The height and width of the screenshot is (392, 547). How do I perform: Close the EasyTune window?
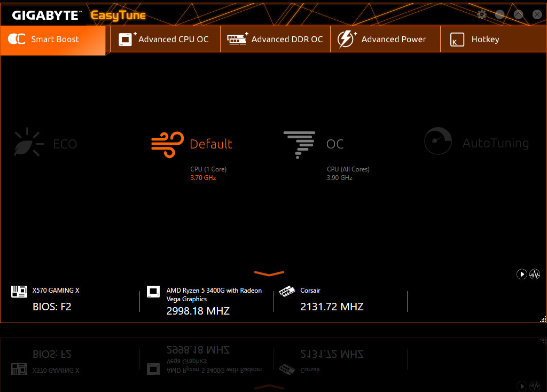(x=537, y=14)
